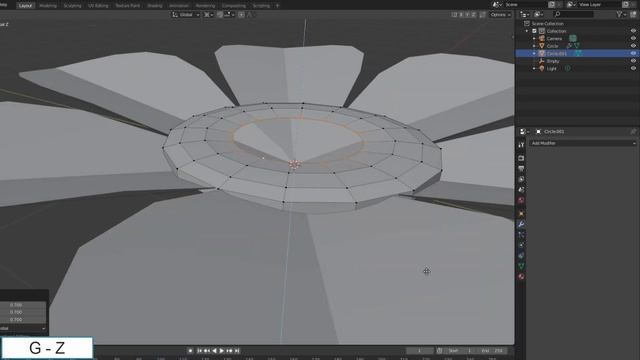
Task: Select the Camera object in outliner
Action: pos(554,38)
